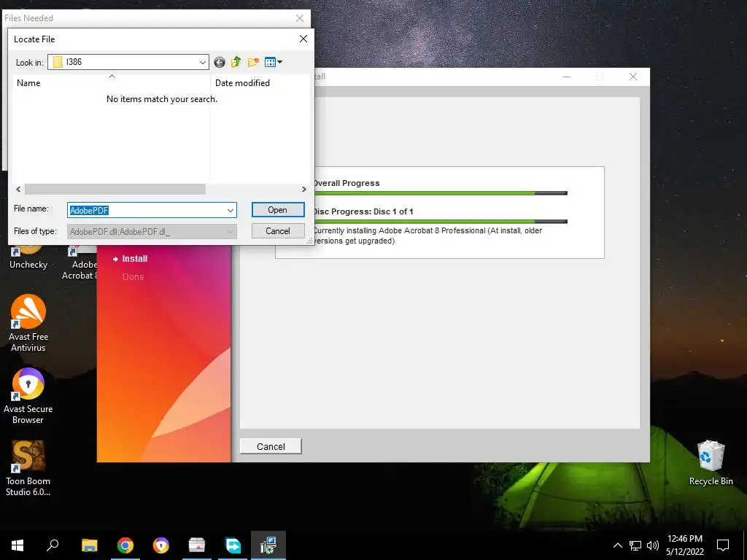Open Avast Free Antivirus desktop icon
Image resolution: width=747 pixels, height=560 pixels.
point(28,323)
